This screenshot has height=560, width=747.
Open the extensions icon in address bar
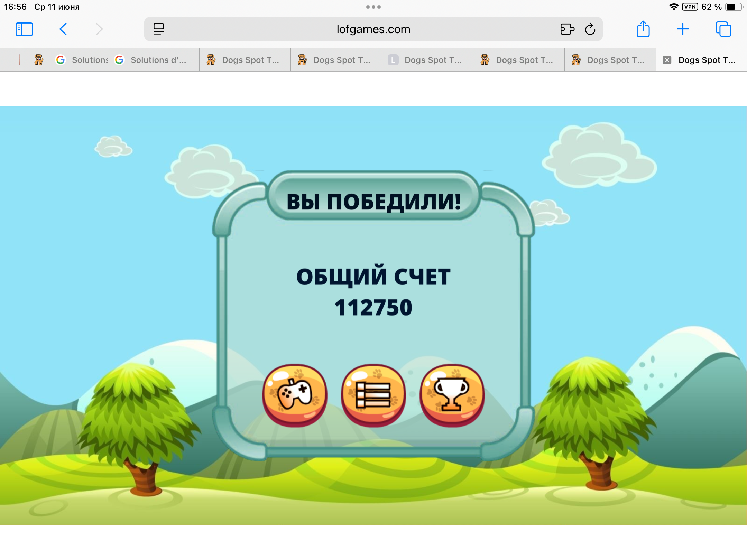point(567,29)
